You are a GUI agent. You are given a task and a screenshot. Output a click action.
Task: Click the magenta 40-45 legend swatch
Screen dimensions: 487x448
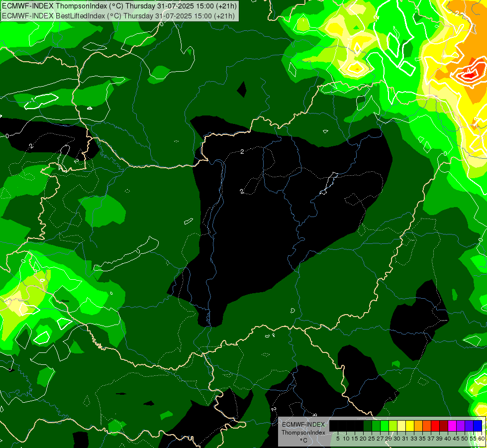452,426
